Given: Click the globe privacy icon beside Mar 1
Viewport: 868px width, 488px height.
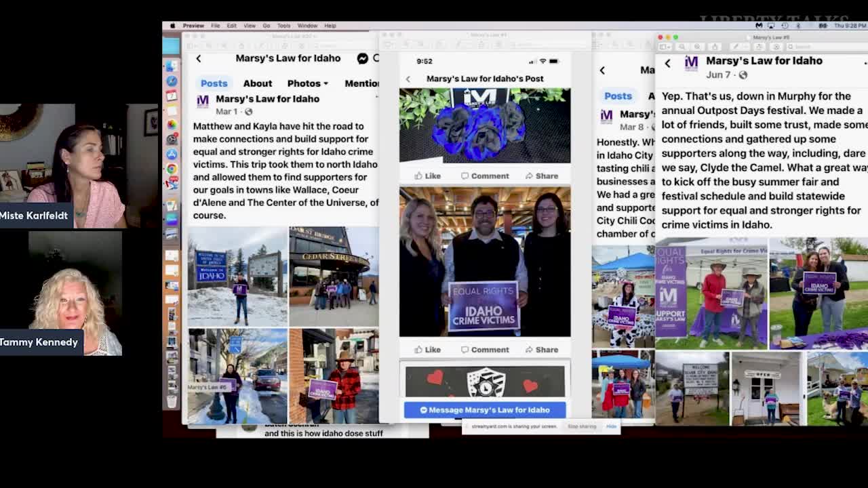Looking at the screenshot, I should coord(248,112).
